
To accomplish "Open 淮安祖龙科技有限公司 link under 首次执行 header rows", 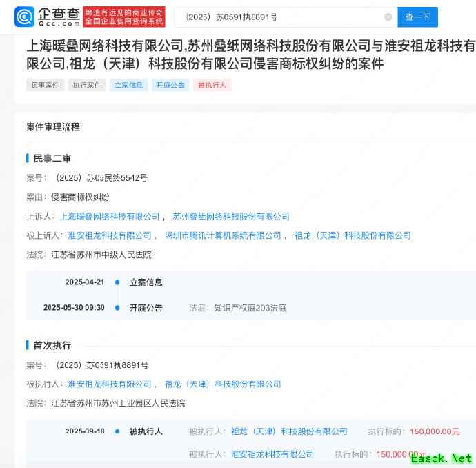I will [110, 384].
